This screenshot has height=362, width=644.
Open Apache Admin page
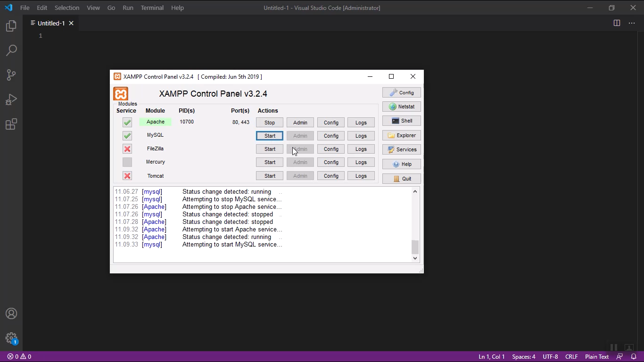(x=300, y=123)
